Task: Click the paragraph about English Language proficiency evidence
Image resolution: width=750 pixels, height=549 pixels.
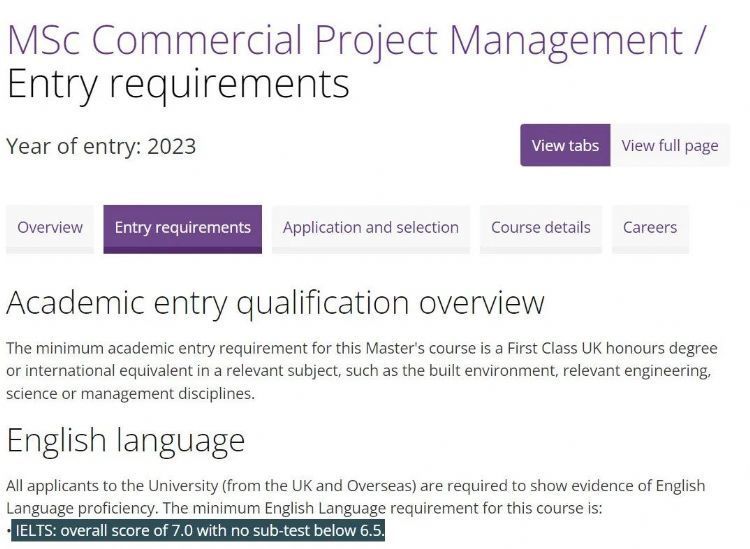Action: point(355,497)
